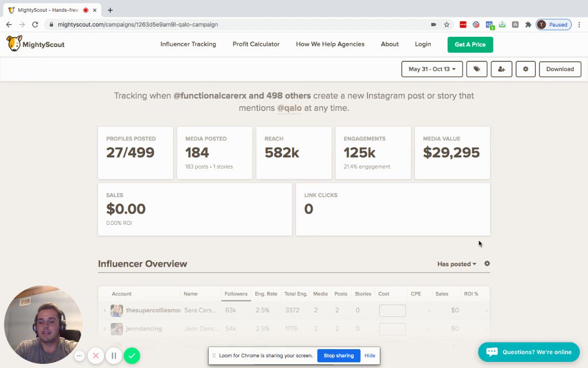The image size is (588, 368).
Task: Click the ROI % column header
Action: tap(471, 294)
